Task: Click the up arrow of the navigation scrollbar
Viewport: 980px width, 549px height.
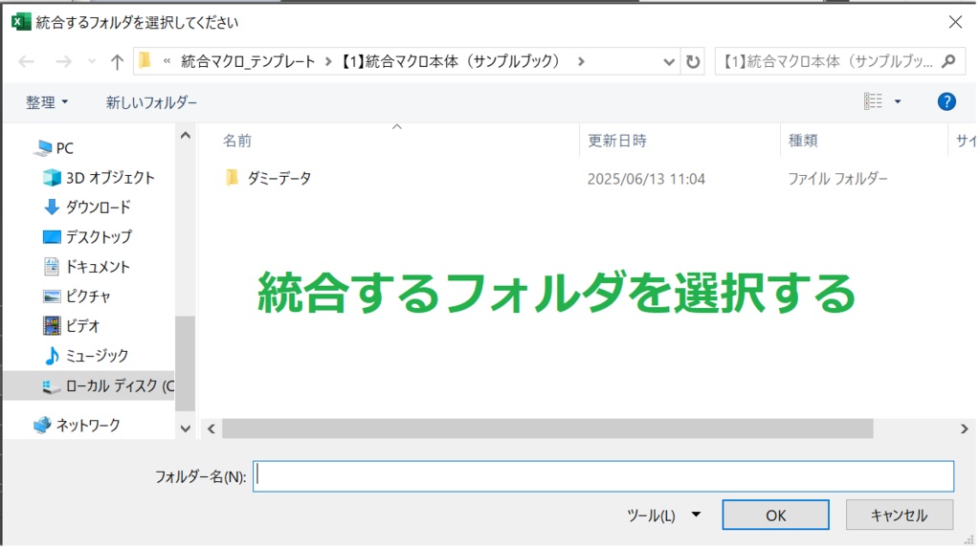Action: coord(186,135)
